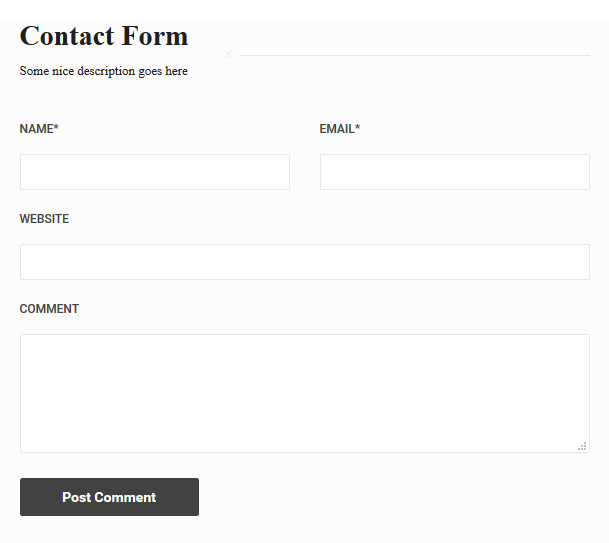The image size is (609, 543).
Task: Click the Name input field
Action: [155, 172]
